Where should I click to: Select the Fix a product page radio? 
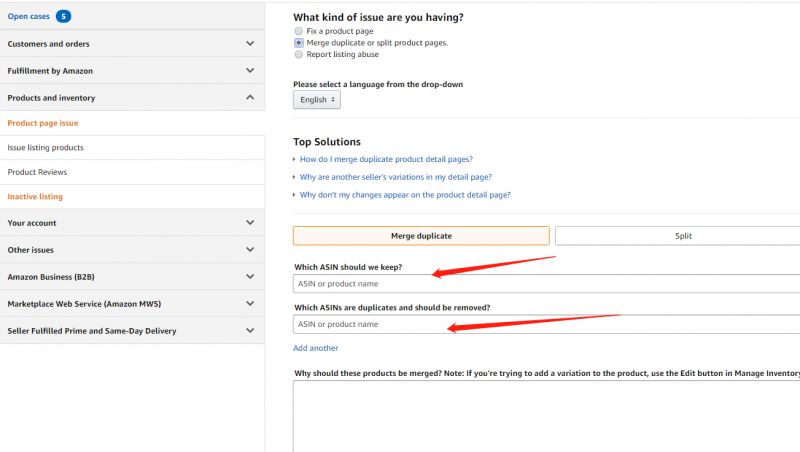(298, 32)
